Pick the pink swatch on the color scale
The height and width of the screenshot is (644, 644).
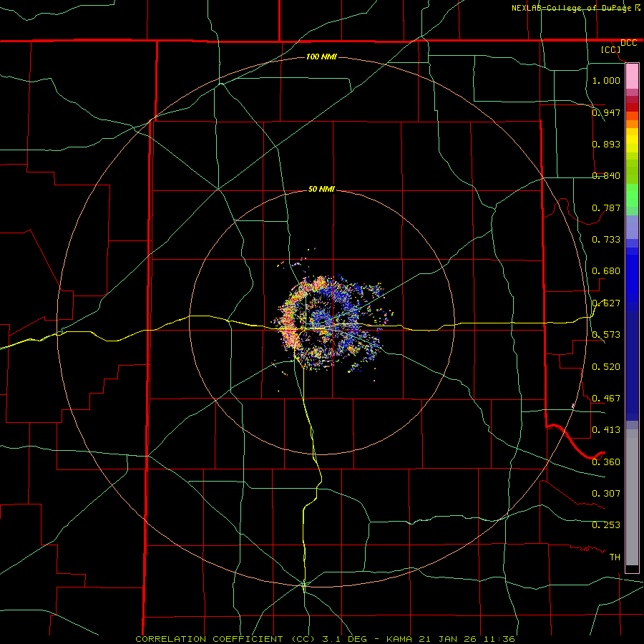632,77
